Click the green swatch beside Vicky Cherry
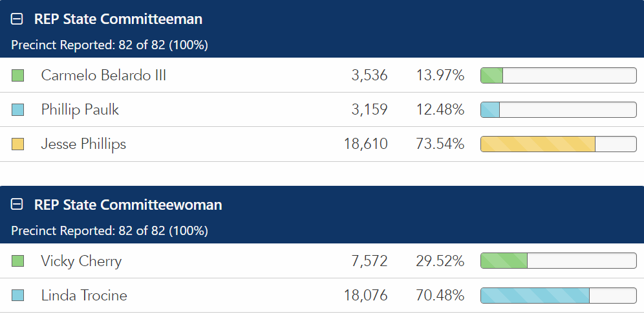The height and width of the screenshot is (314, 644). [18, 262]
